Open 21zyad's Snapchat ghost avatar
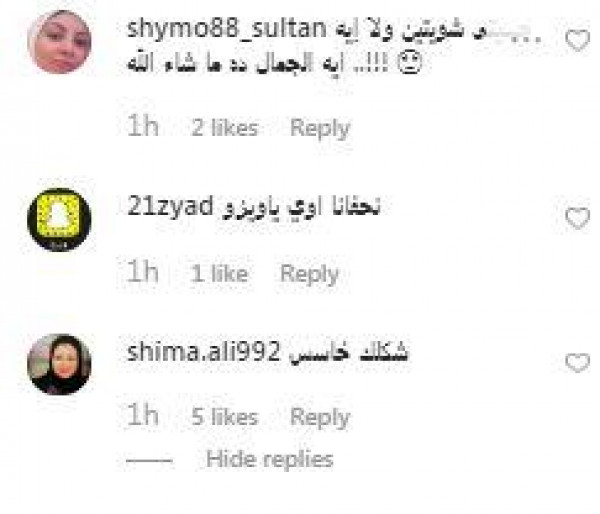Viewport: 600px width, 514px height. point(60,220)
